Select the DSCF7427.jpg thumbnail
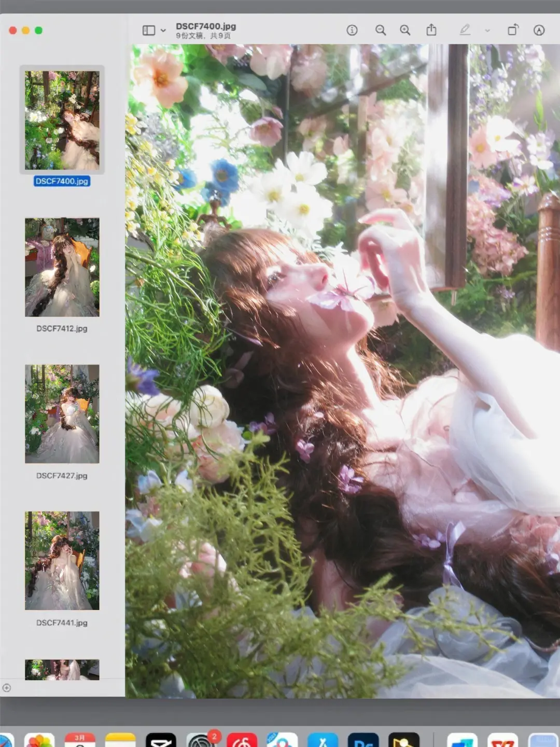Image resolution: width=560 pixels, height=747 pixels. click(x=62, y=414)
